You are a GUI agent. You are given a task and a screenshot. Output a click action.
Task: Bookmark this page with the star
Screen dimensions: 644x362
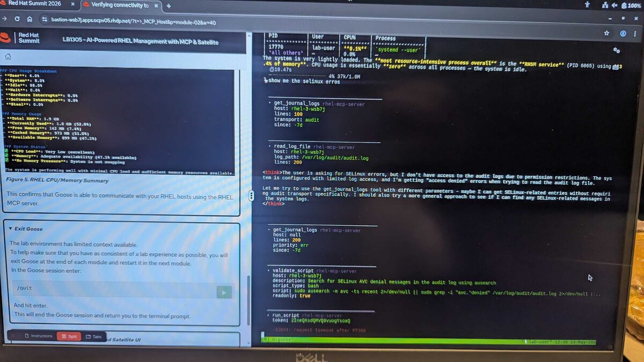(x=606, y=33)
